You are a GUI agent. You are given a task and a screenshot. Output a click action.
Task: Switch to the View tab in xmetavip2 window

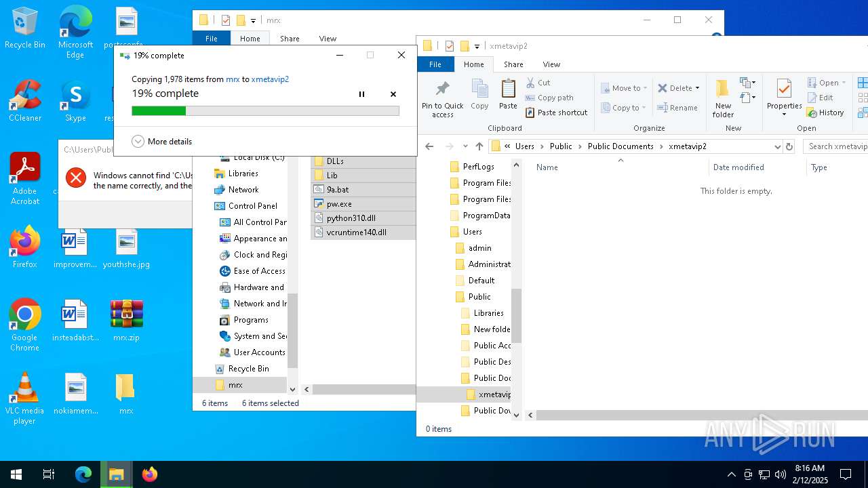pos(551,64)
